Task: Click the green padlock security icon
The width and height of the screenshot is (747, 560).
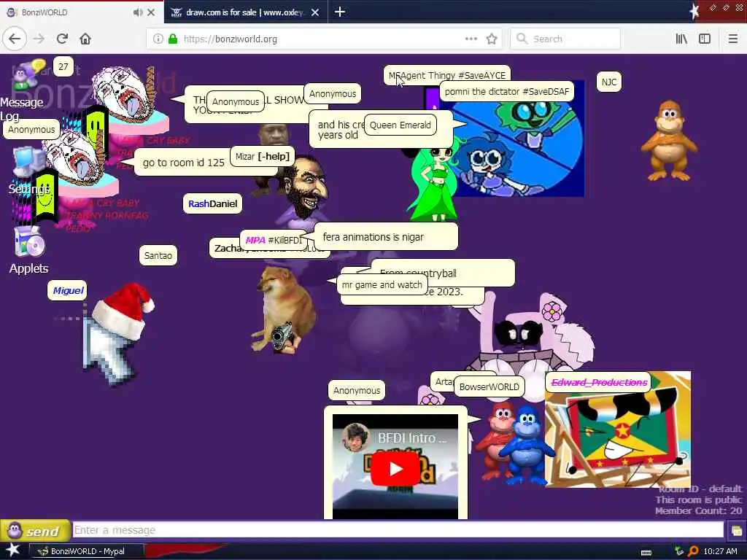Action: point(173,39)
